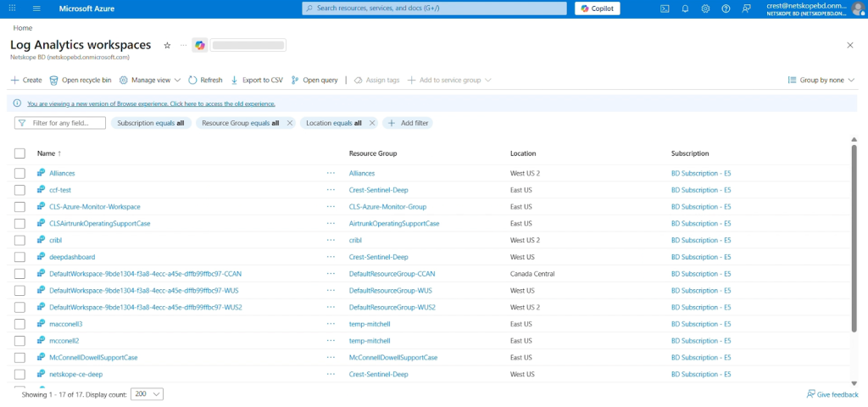Add a new filter pill
Viewport: 868px width, 407px height.
pyautogui.click(x=408, y=124)
